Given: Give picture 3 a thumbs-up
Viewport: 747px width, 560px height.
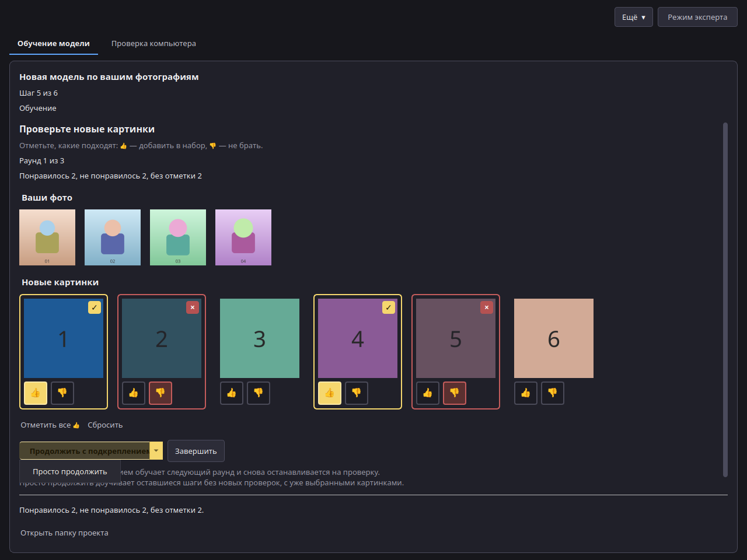Looking at the screenshot, I should pos(232,393).
